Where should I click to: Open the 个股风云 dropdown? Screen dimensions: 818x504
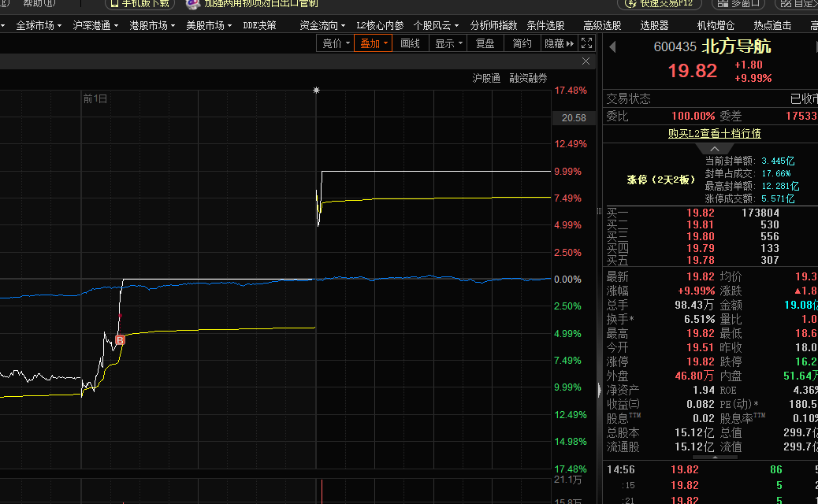point(436,25)
